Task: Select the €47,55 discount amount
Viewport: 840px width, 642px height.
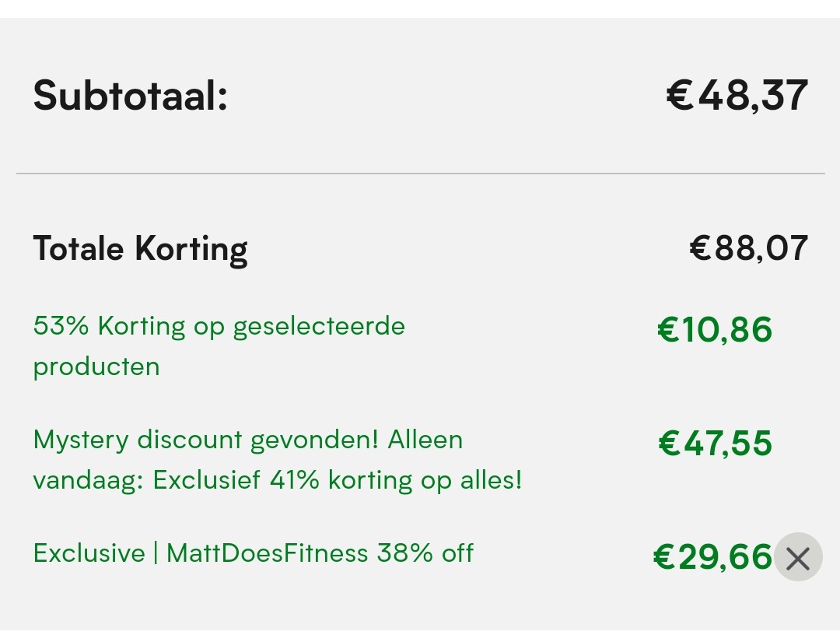Action: tap(715, 444)
